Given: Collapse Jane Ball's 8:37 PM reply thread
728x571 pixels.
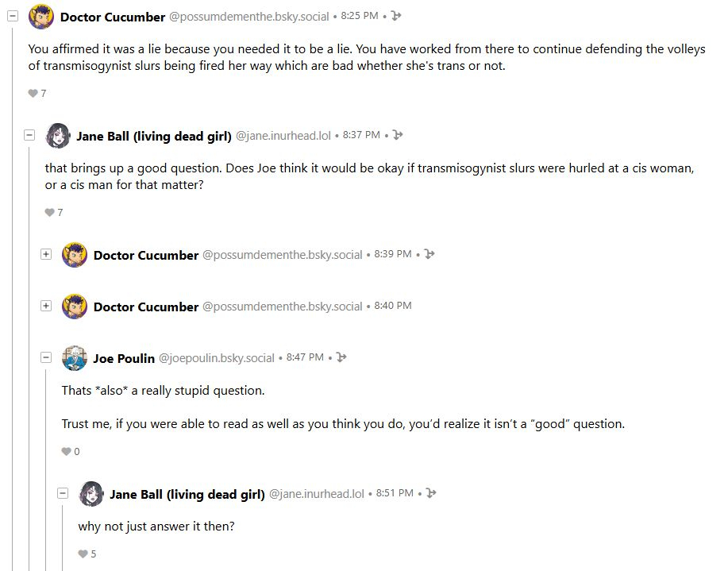Looking at the screenshot, I should (x=29, y=136).
